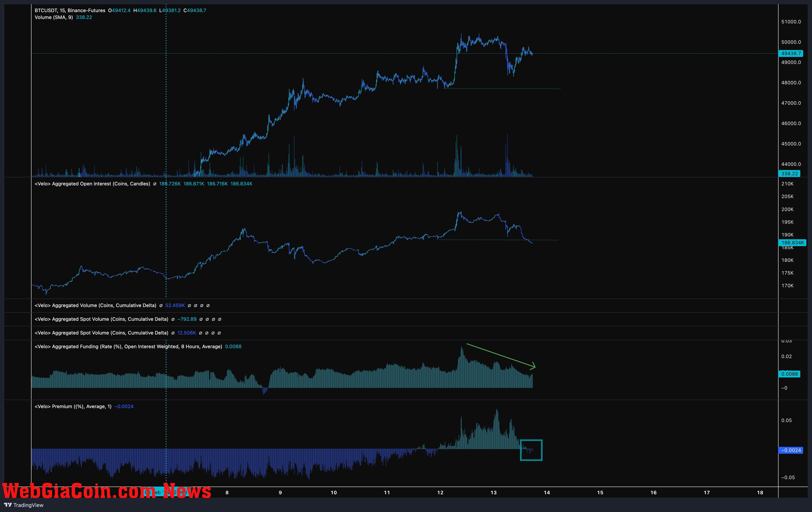Image resolution: width=812 pixels, height=512 pixels.
Task: Click the 338.22 volume tag on the price axis
Action: coord(789,173)
